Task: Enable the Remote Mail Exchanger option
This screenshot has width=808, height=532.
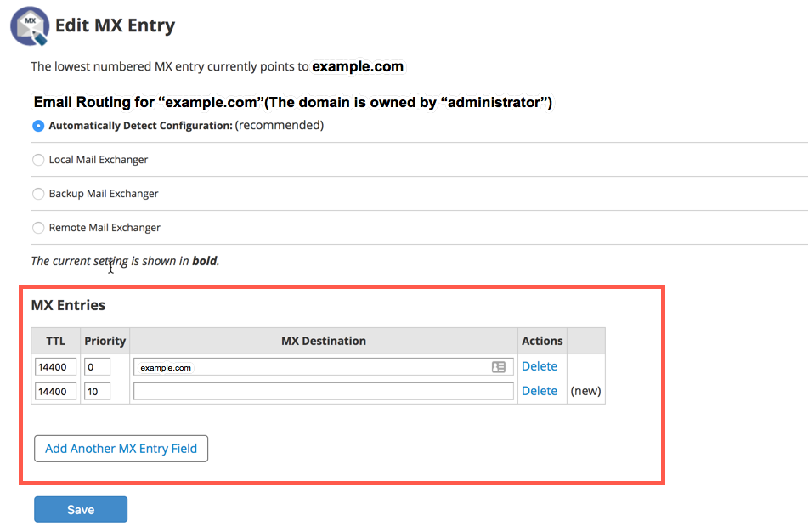Action: tap(38, 228)
